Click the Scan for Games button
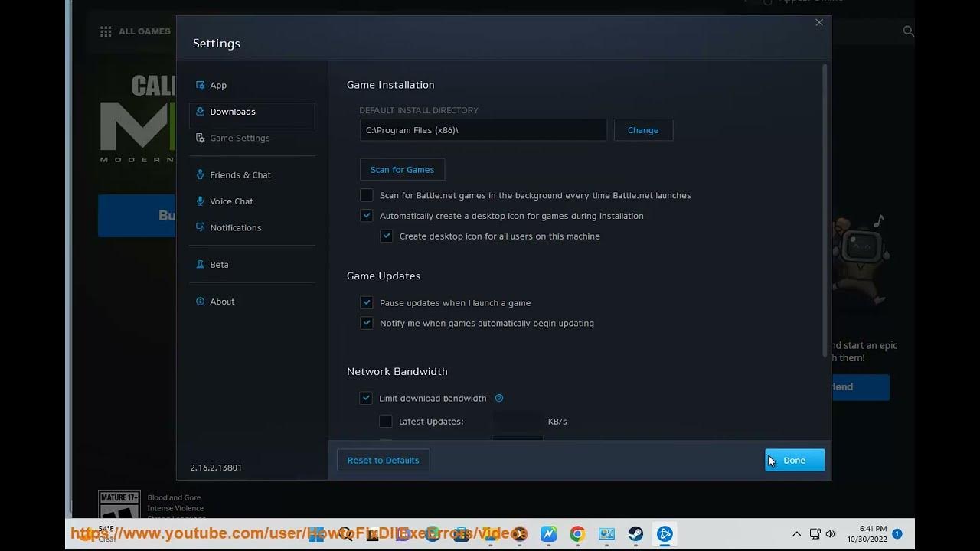The height and width of the screenshot is (551, 980). pos(402,170)
